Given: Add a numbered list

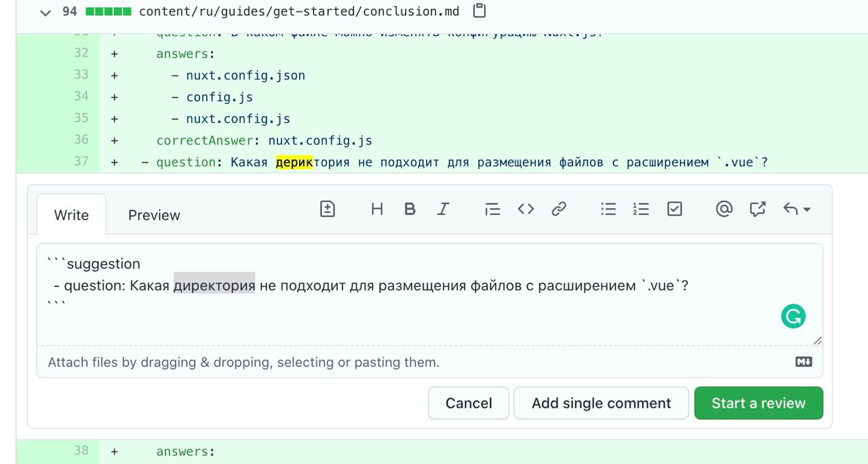Looking at the screenshot, I should pyautogui.click(x=641, y=209).
